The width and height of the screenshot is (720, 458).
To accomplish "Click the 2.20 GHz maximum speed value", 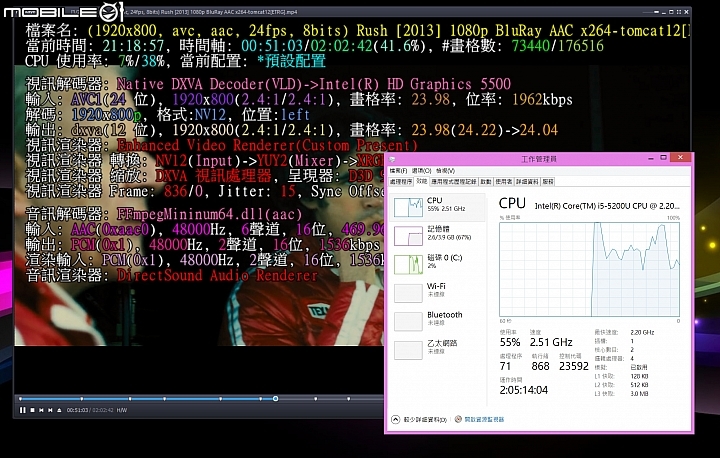I will pyautogui.click(x=642, y=332).
